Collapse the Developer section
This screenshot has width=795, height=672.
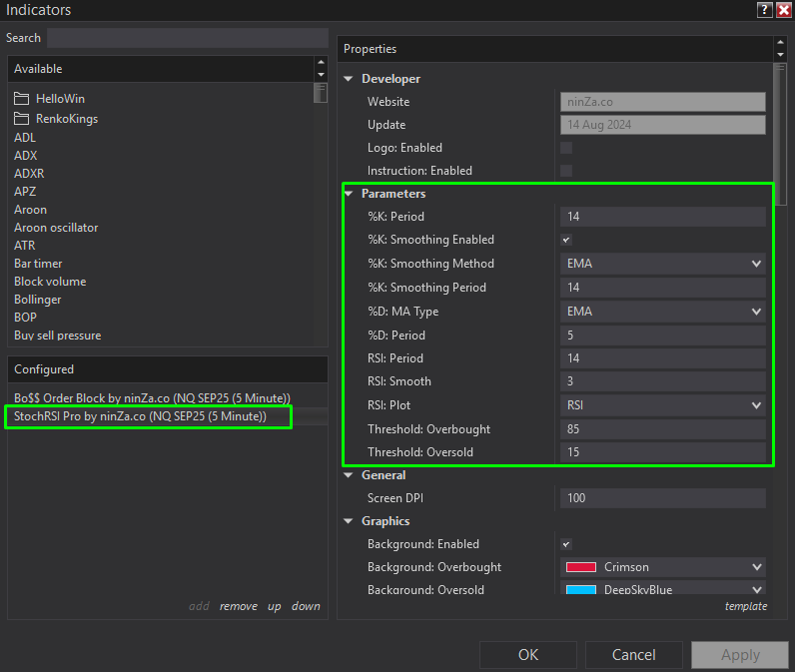click(x=349, y=79)
